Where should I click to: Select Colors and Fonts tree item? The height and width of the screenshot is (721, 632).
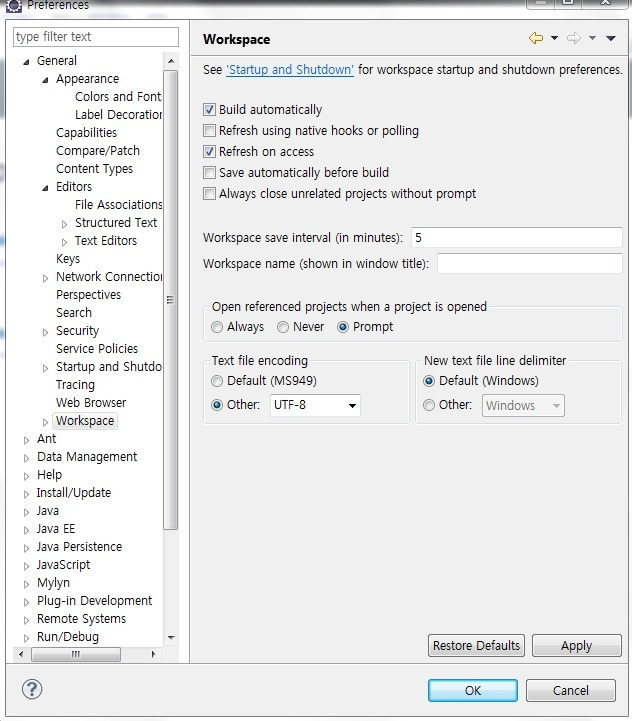coord(118,97)
